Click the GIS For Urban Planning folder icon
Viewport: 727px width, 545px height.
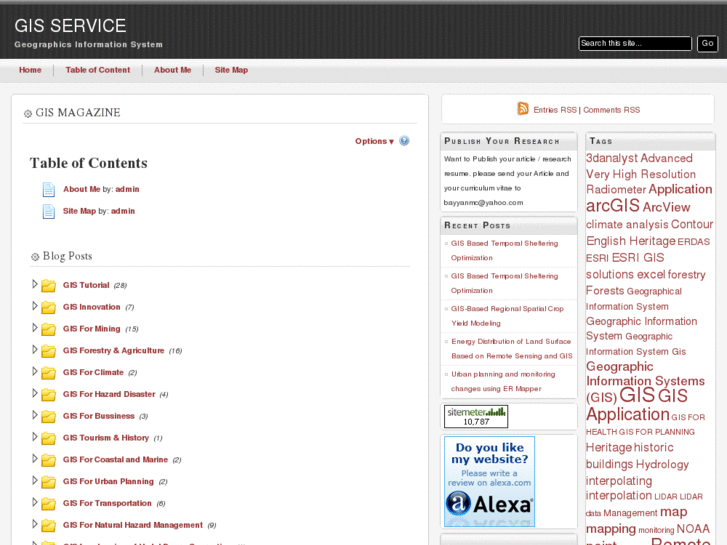click(x=48, y=481)
